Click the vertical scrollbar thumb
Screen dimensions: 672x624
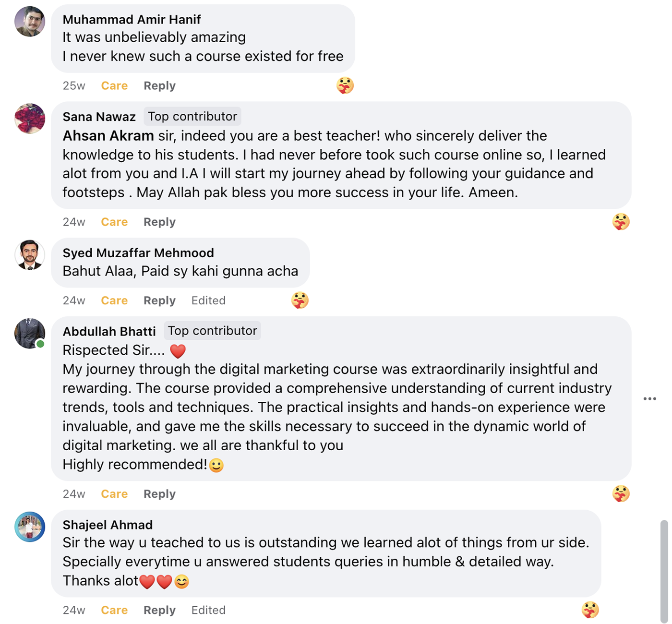click(x=664, y=570)
